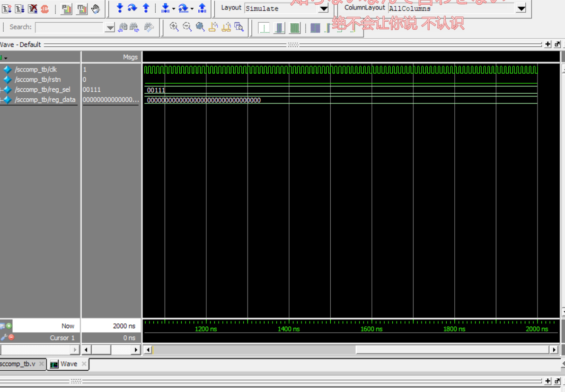Select the /sccomp_tb/reg_data signal
565x392 pixels.
(x=45, y=100)
